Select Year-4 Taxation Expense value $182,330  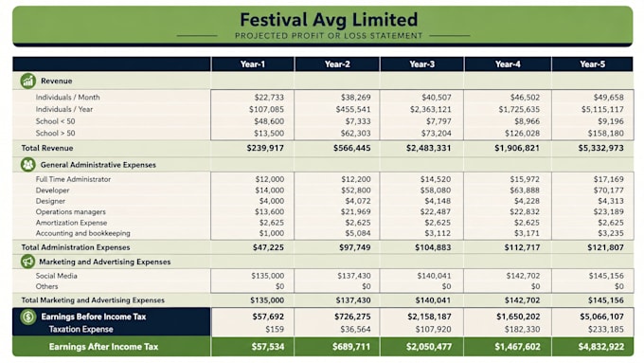tap(522, 329)
